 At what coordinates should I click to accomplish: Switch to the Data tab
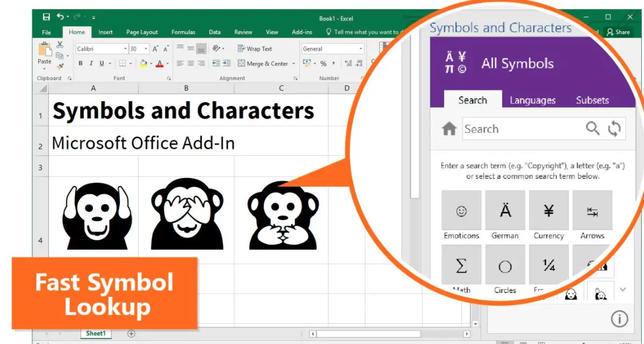point(214,32)
